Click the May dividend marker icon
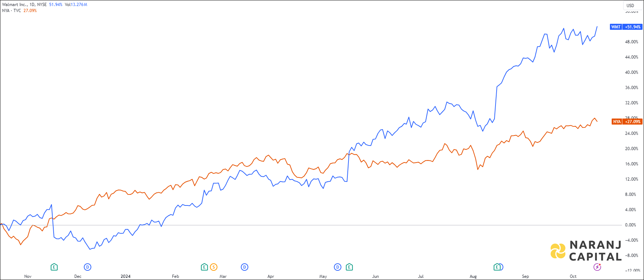 [x=337, y=267]
